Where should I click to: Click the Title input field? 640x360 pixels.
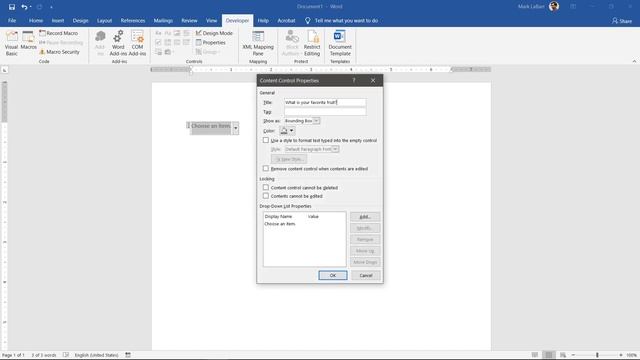click(x=325, y=102)
